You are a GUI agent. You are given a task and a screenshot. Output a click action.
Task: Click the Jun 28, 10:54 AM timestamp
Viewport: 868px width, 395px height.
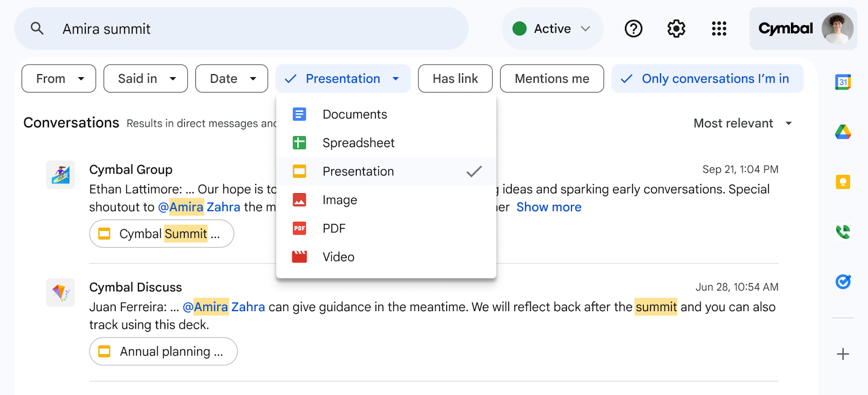(737, 287)
